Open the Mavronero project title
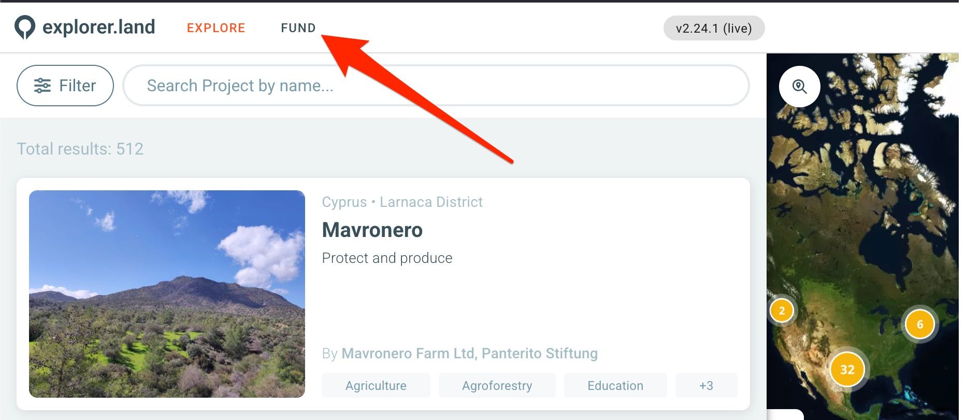This screenshot has height=420, width=980. coord(372,230)
